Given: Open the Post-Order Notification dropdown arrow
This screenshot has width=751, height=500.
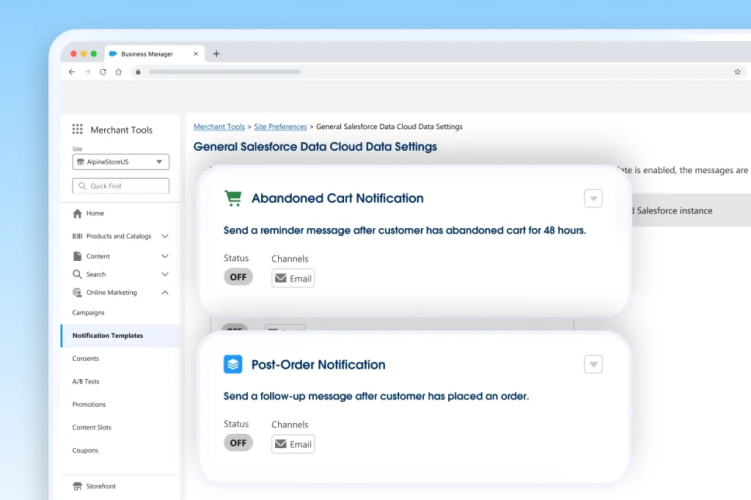Looking at the screenshot, I should [x=593, y=364].
